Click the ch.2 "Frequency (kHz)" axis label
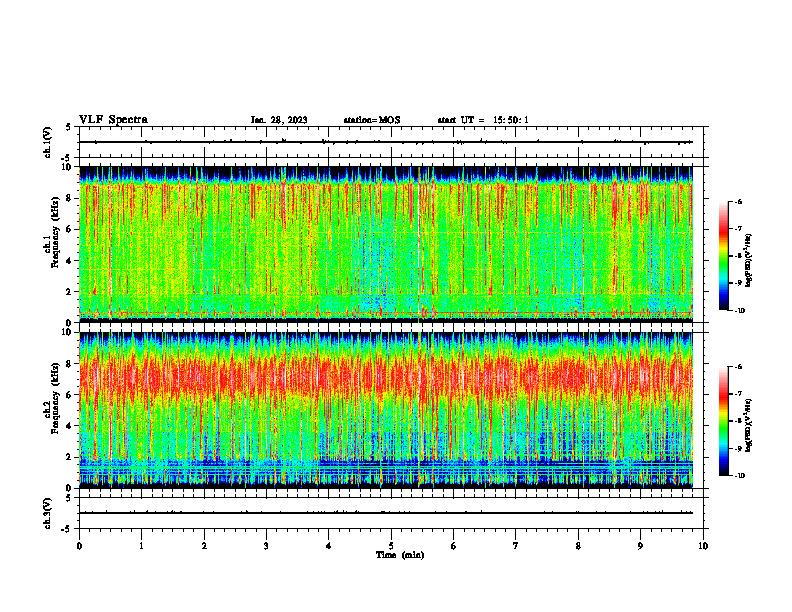 (55, 398)
